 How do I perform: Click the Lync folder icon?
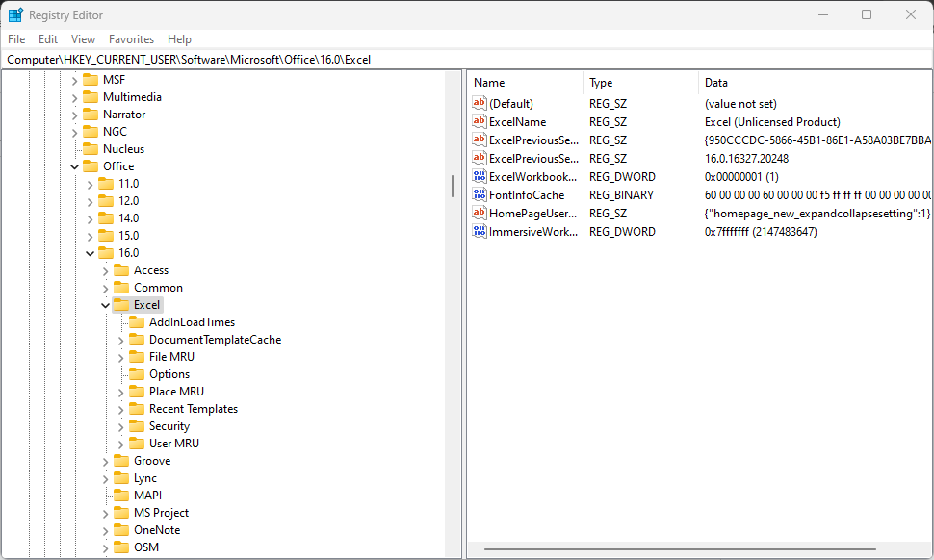coord(121,478)
